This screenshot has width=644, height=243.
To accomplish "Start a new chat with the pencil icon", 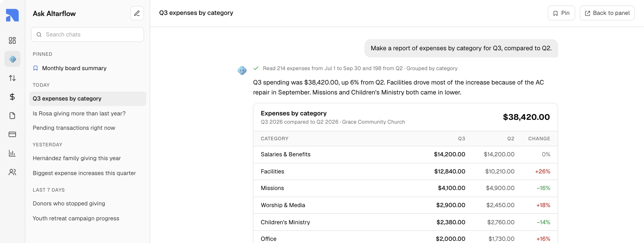I will 137,13.
